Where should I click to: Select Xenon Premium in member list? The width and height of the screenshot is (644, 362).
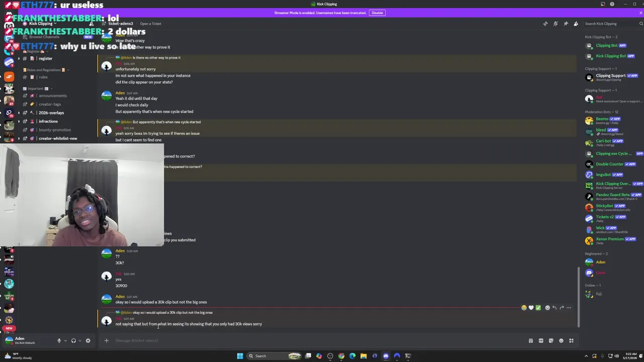point(609,240)
